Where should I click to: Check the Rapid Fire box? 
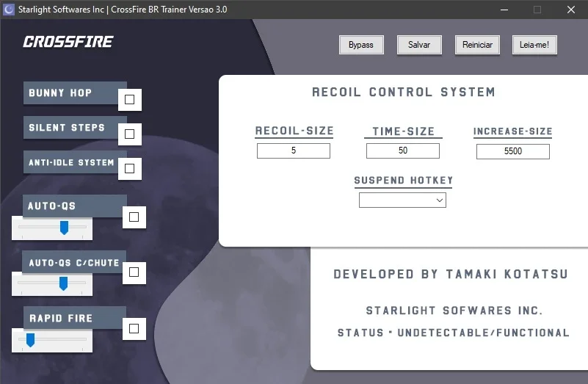134,329
